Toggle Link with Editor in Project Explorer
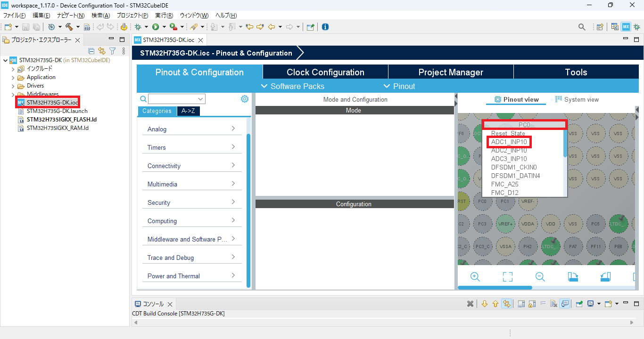This screenshot has width=644, height=339. click(102, 51)
